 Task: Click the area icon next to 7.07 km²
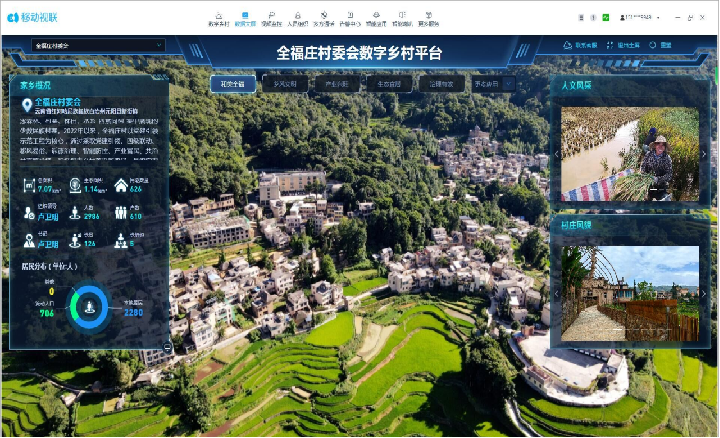click(29, 185)
